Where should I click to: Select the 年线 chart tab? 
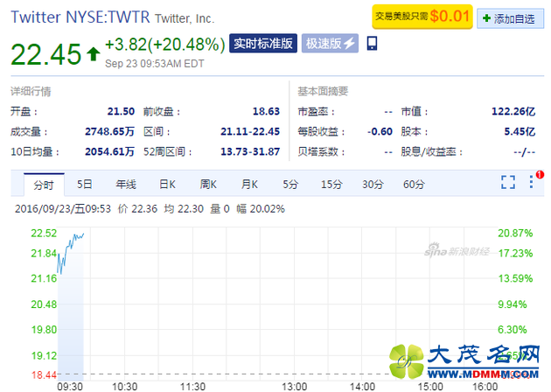click(126, 185)
